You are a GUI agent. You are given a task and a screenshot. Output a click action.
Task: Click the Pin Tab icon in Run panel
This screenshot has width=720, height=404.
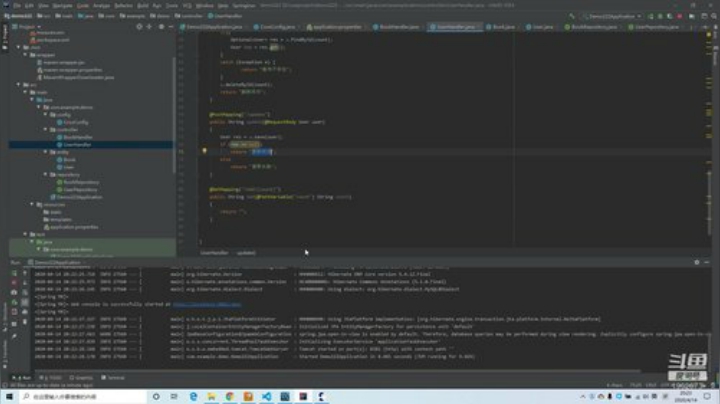(14, 336)
